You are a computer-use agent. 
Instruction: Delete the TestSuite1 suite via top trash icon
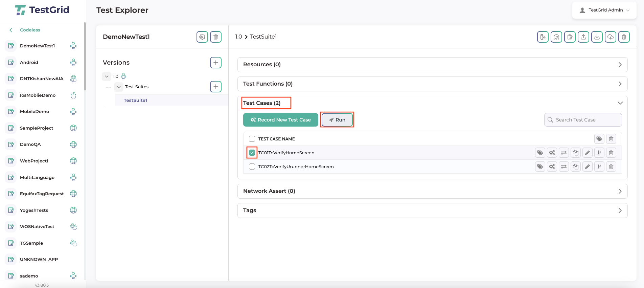pyautogui.click(x=624, y=37)
